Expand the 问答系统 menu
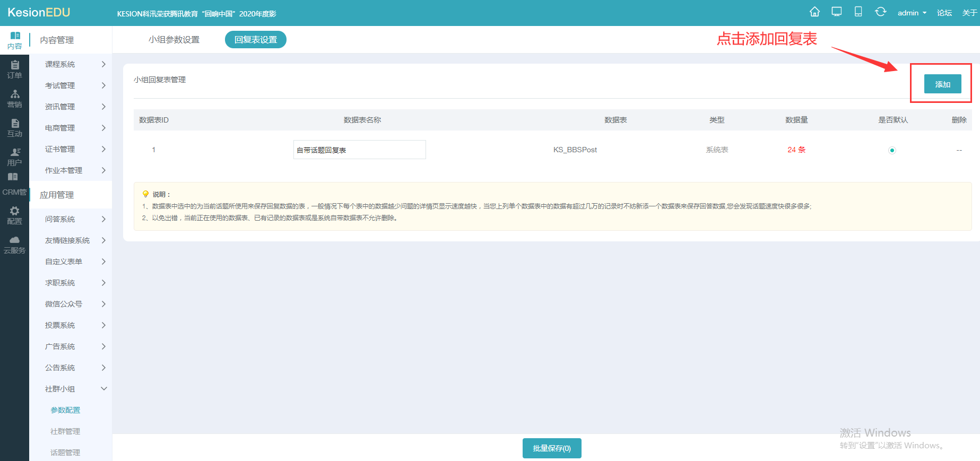This screenshot has height=461, width=980. tap(74, 219)
